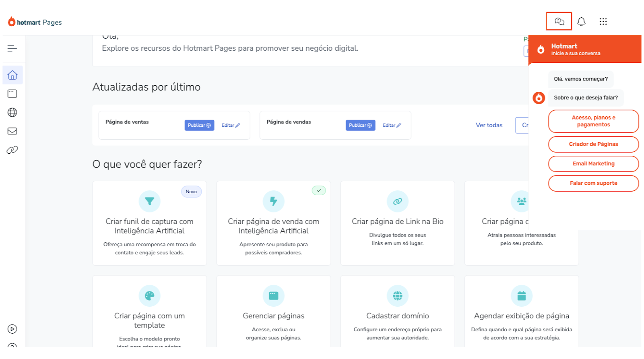Click 'O que você quer fazer?' heading
The width and height of the screenshot is (644, 359).
[x=147, y=164]
